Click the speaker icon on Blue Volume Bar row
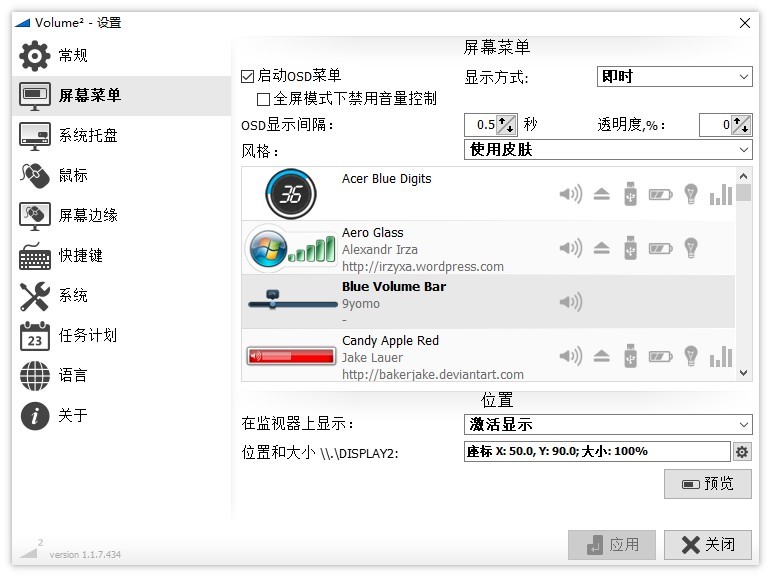The height and width of the screenshot is (577, 771). click(571, 302)
